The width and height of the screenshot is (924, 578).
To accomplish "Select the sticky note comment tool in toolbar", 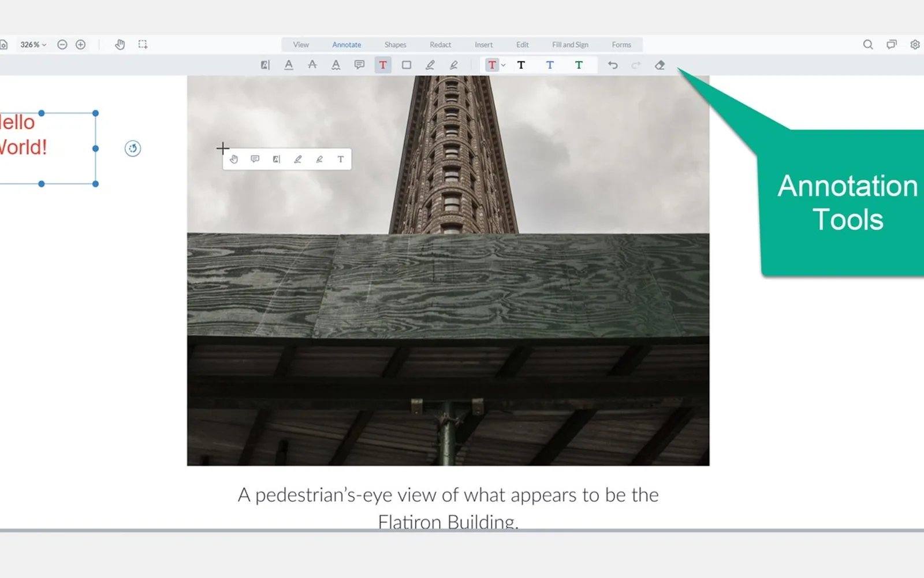I will pyautogui.click(x=359, y=65).
